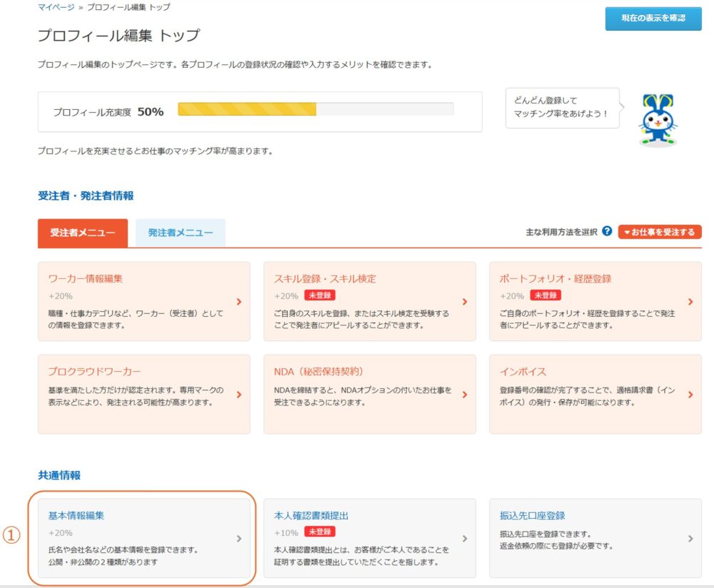Click the chevron on ワーカー情報編集 card
The height and width of the screenshot is (588, 714).
click(x=239, y=302)
